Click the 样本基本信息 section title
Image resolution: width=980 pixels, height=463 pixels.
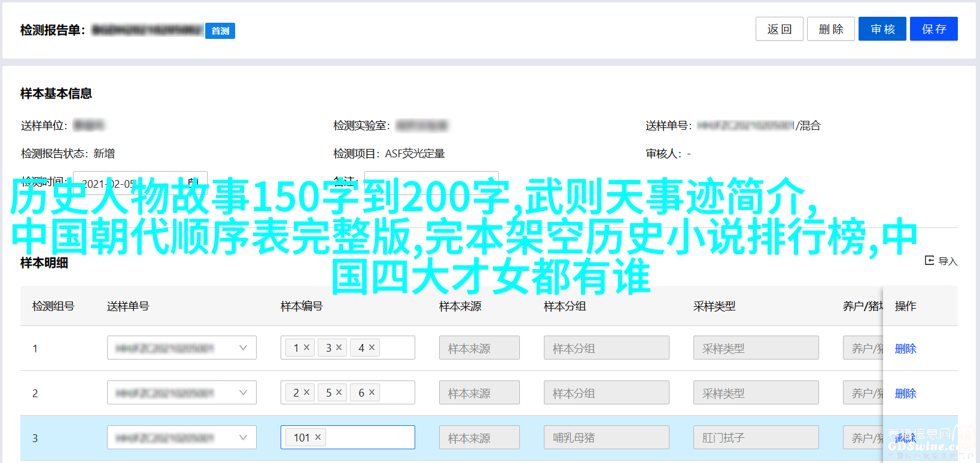(56, 93)
